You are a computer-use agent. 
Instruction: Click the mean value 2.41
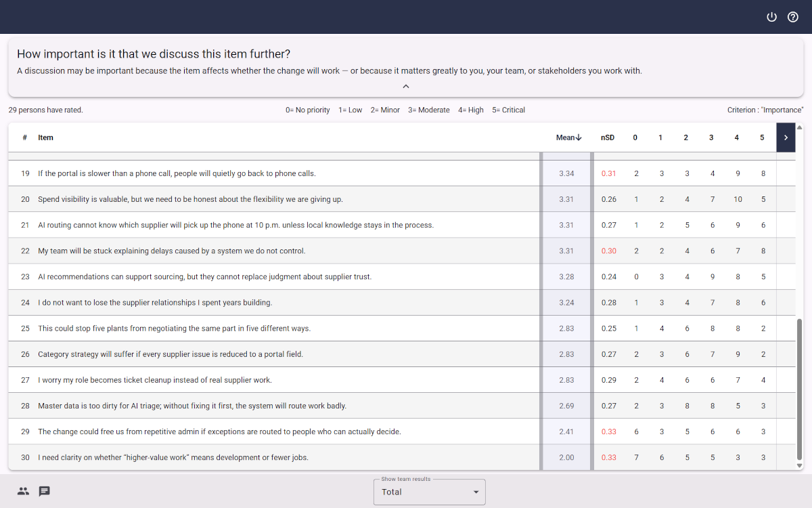(566, 431)
